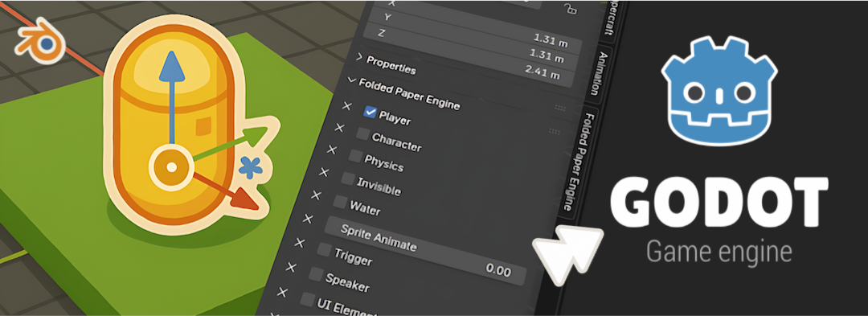
Task: Click the X icon beside Character
Action: (340, 128)
